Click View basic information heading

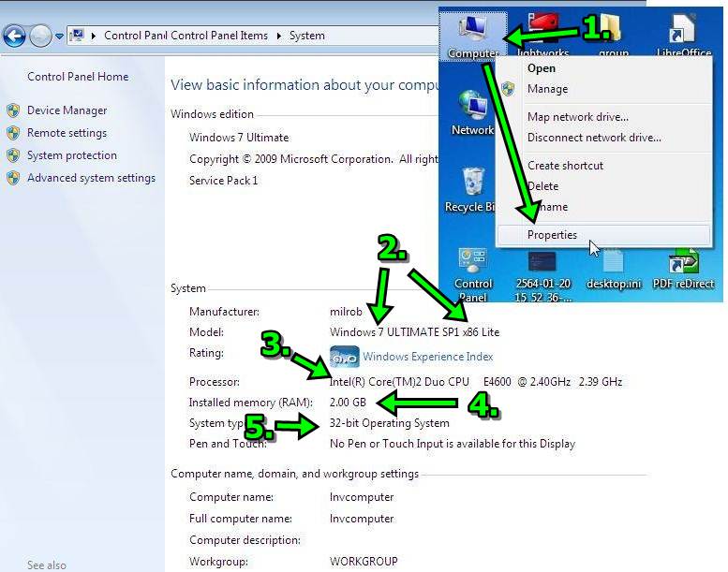305,85
